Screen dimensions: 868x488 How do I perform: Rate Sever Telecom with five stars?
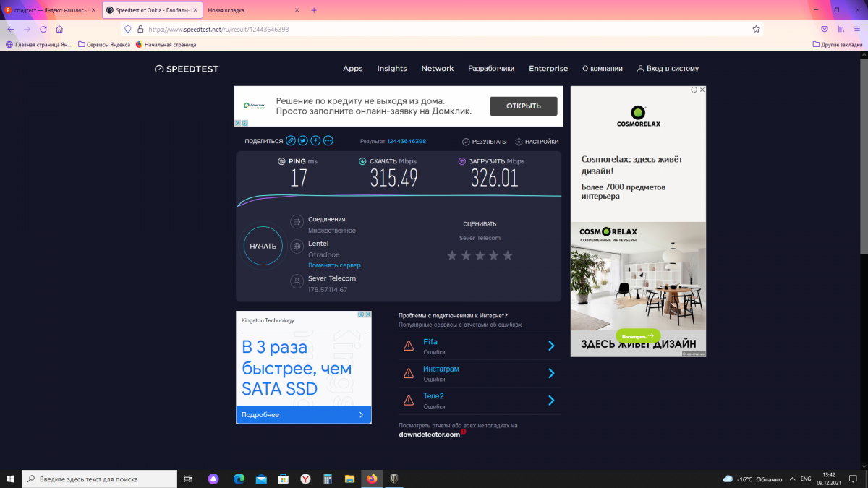[x=508, y=255]
